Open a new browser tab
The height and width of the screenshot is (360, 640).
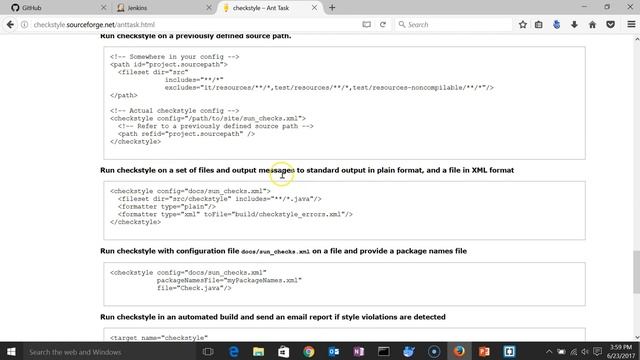pos(332,8)
